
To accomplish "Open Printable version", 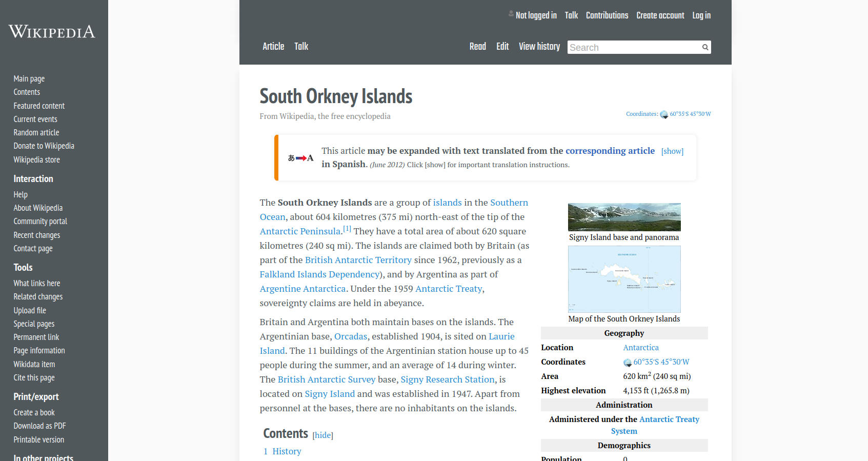I will point(39,439).
